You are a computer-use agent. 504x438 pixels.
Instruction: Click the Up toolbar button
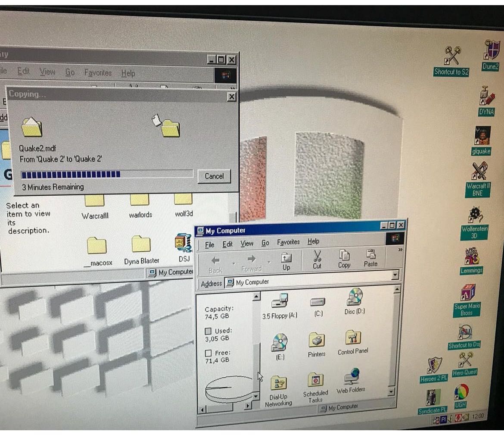[x=286, y=262]
